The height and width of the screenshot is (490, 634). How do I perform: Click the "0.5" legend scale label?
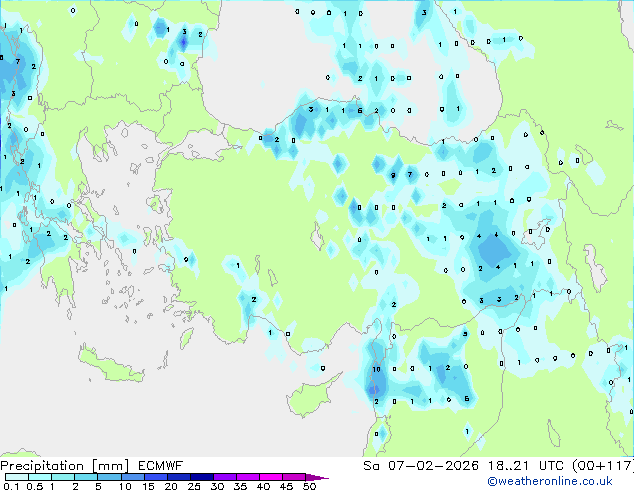pos(35,486)
